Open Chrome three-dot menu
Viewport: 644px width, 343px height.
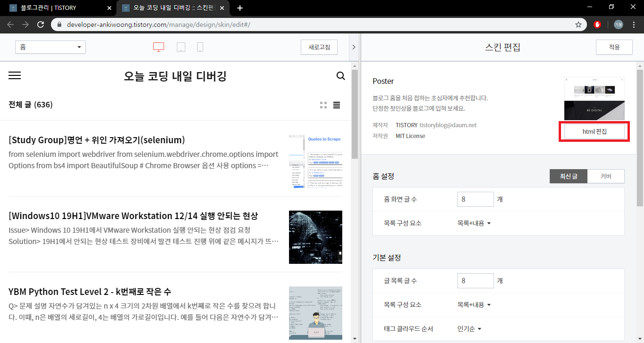(x=635, y=24)
